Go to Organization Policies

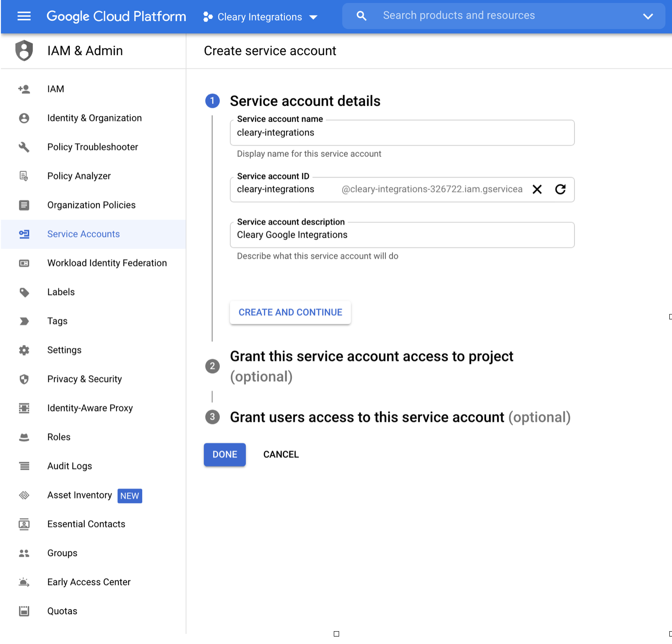coord(93,205)
